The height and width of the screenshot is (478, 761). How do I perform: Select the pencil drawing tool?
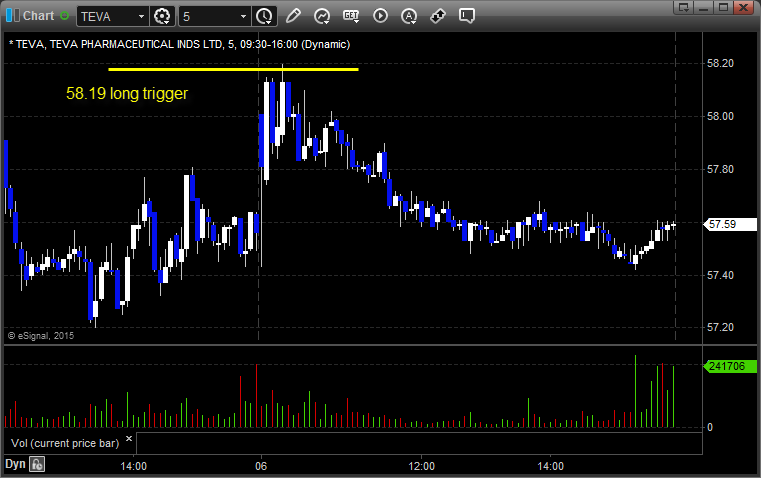(293, 16)
